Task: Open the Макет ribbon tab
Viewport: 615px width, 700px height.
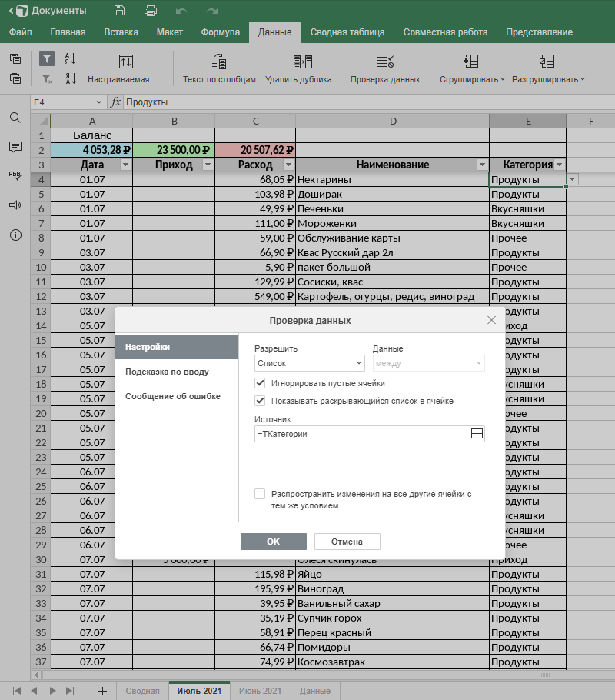Action: tap(170, 32)
